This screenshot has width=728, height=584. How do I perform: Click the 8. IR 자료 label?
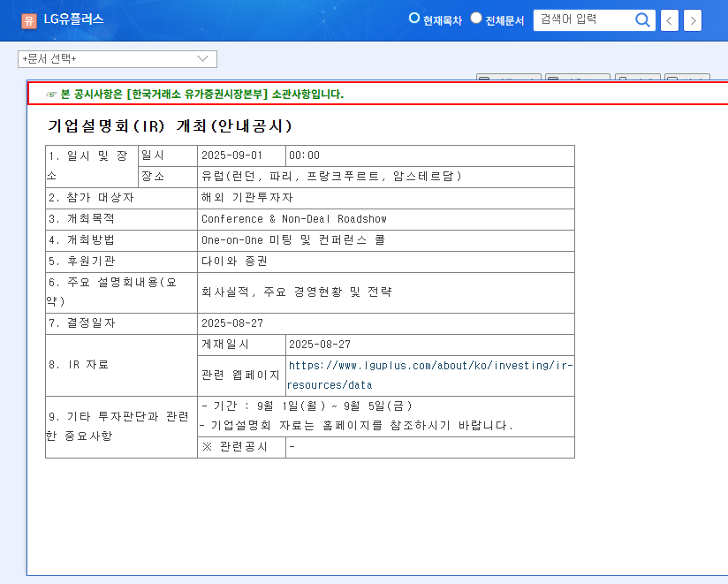pos(122,365)
